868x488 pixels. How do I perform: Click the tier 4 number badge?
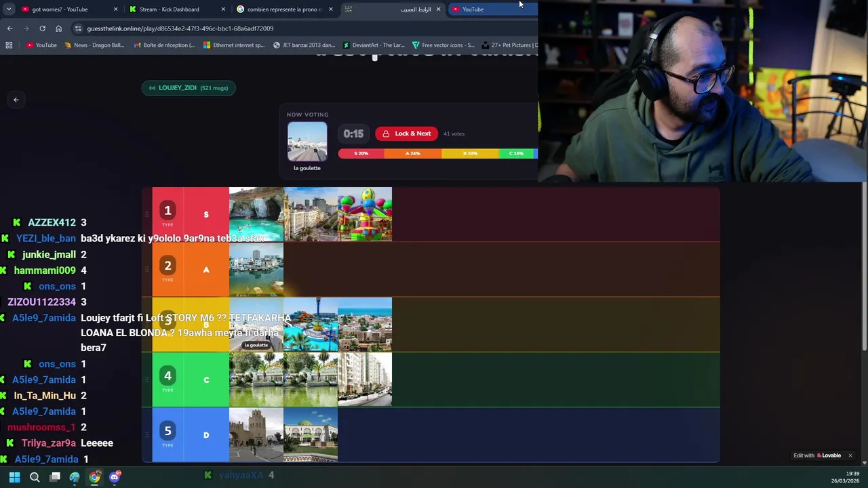point(167,376)
